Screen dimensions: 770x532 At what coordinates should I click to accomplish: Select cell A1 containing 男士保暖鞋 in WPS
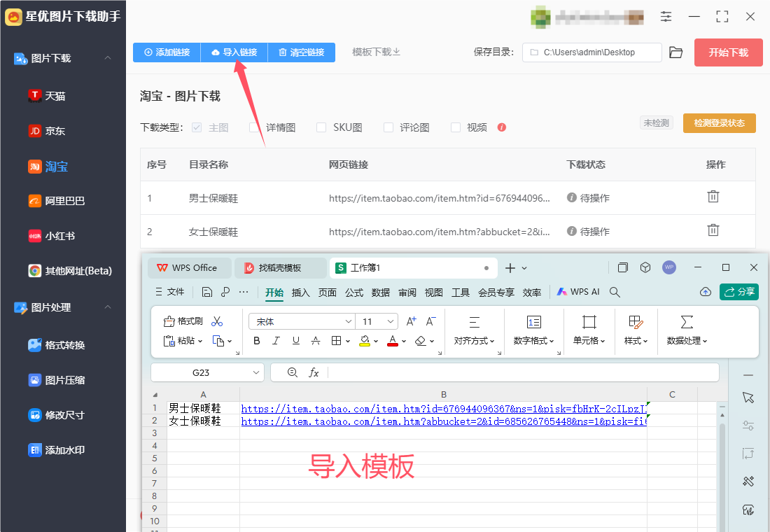(203, 408)
